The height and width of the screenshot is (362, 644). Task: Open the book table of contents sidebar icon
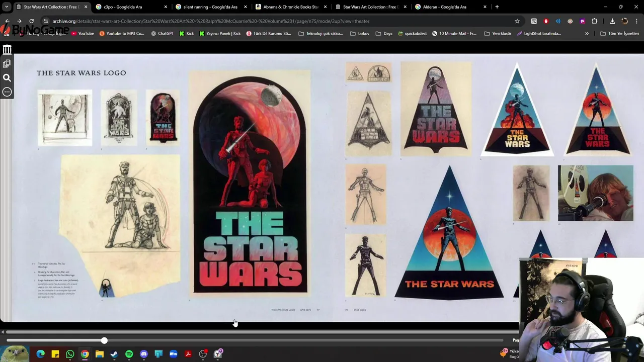(x=7, y=63)
